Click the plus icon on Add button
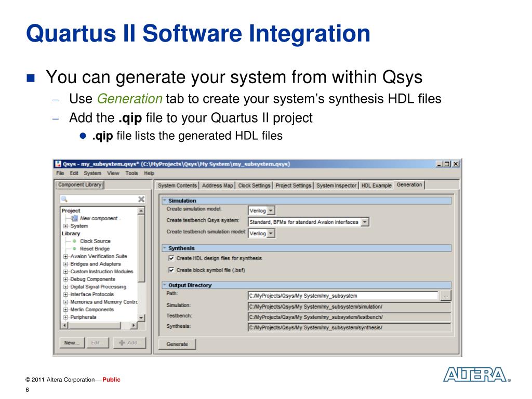Screen dimensions: 532x399 point(122,343)
